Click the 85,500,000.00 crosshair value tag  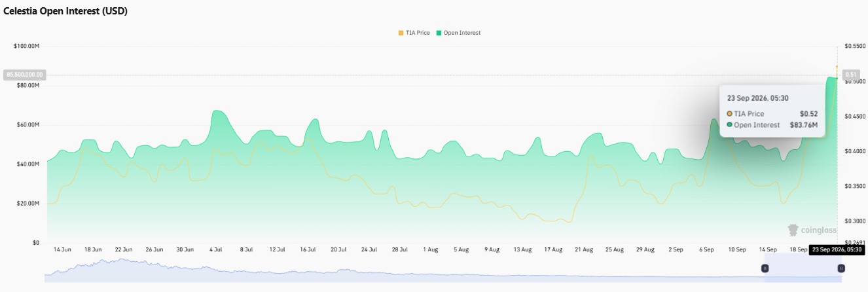point(24,75)
